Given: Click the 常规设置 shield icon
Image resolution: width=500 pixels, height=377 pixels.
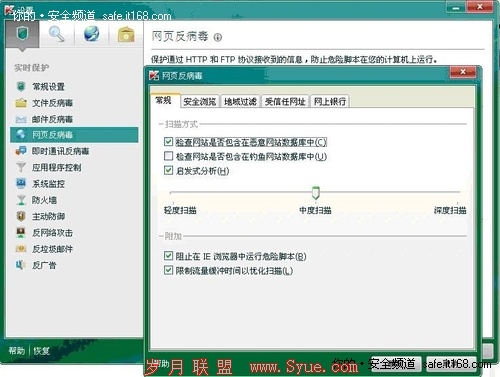Looking at the screenshot, I should [x=21, y=87].
